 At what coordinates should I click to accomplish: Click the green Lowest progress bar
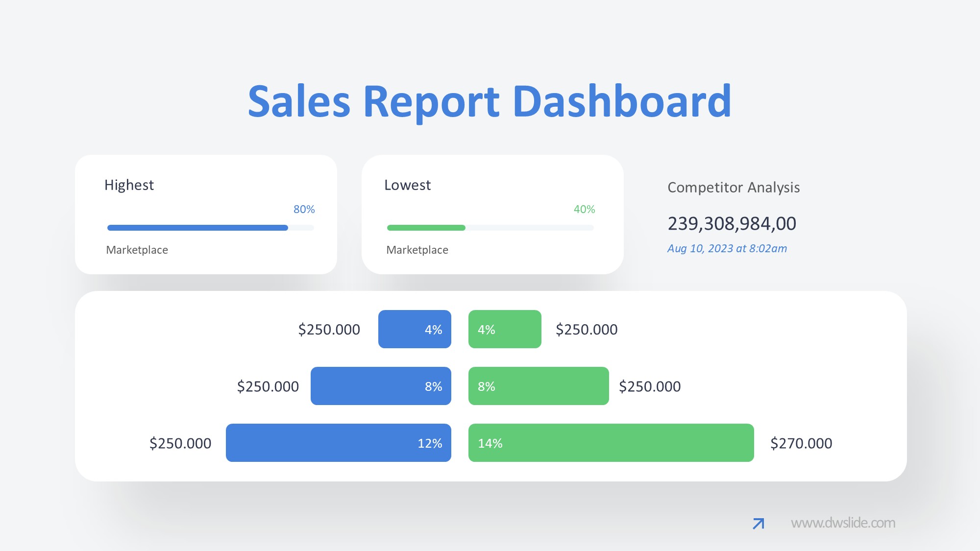click(426, 228)
